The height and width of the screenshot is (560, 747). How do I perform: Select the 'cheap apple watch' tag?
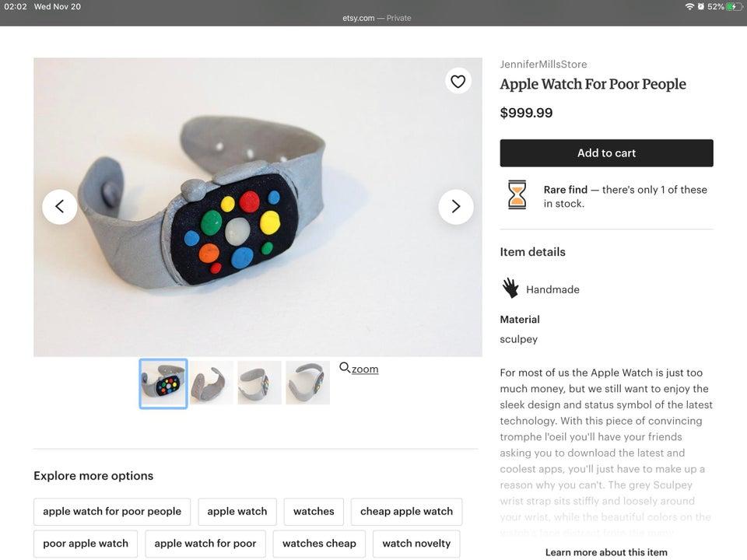click(x=406, y=512)
